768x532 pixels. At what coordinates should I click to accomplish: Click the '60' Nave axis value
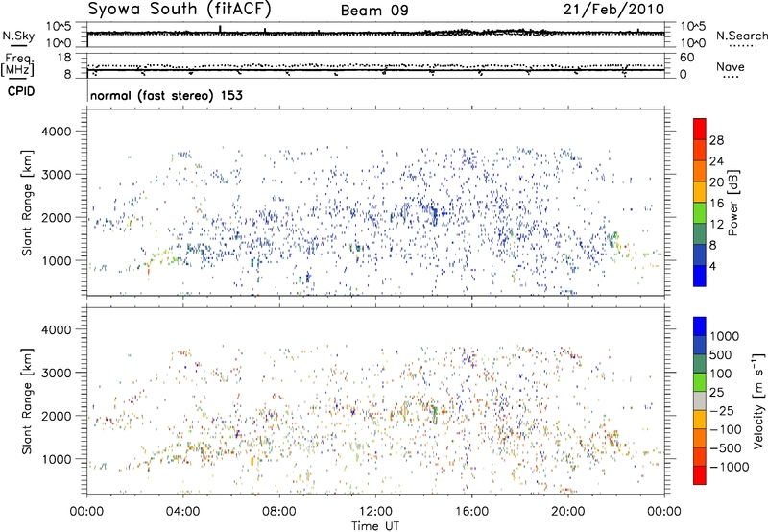click(x=687, y=58)
